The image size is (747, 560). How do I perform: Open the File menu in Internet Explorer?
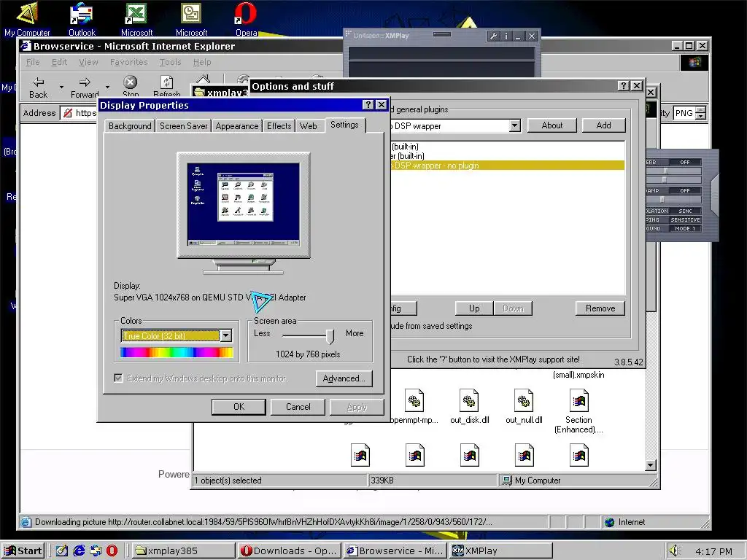pos(33,62)
